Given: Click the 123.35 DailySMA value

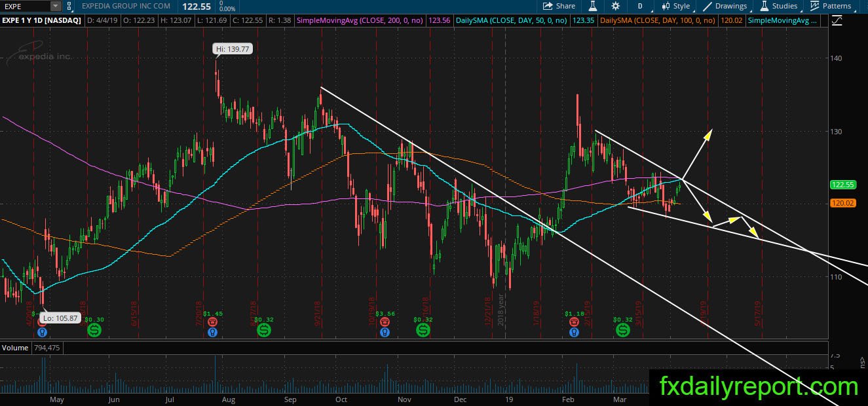Looking at the screenshot, I should pyautogui.click(x=584, y=21).
